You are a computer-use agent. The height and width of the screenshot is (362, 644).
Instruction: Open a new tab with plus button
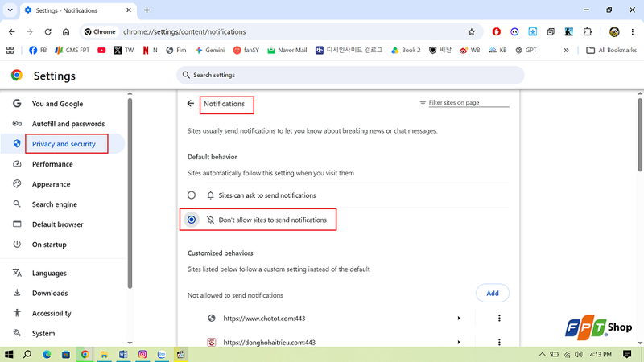pos(147,10)
